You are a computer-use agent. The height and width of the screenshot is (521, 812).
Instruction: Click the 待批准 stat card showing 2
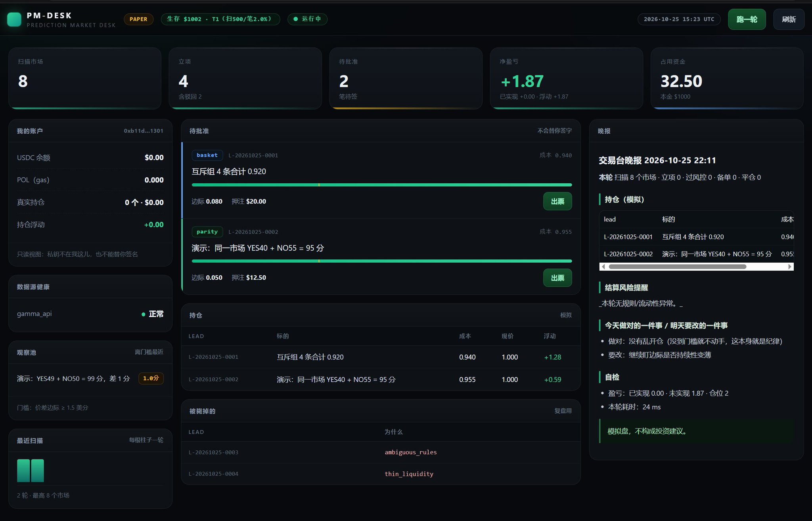pyautogui.click(x=406, y=79)
